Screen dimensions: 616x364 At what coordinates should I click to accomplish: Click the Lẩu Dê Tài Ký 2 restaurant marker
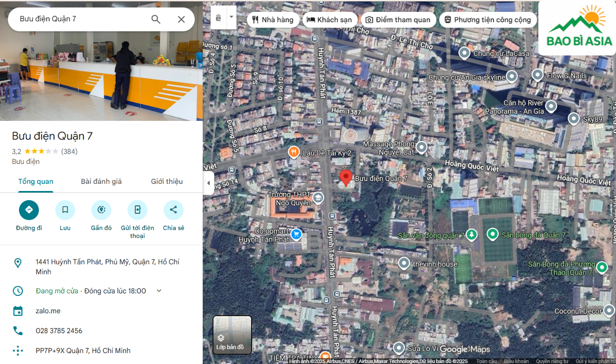click(294, 152)
